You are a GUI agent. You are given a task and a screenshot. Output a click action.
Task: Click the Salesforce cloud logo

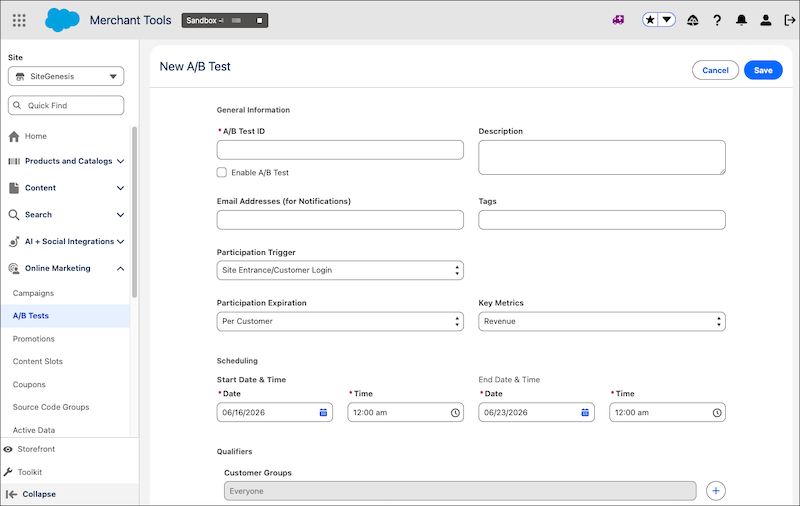(x=62, y=20)
